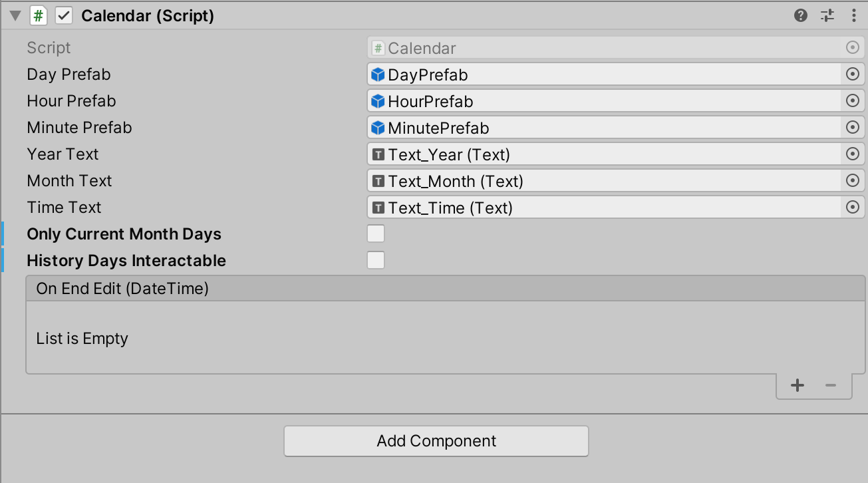Click the blue prefab cube icon on DayPrefab
Screen dimensions: 868x483
coord(377,74)
